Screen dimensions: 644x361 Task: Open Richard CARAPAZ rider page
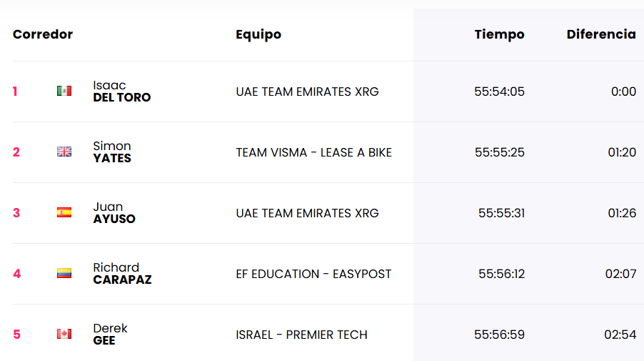click(x=122, y=274)
